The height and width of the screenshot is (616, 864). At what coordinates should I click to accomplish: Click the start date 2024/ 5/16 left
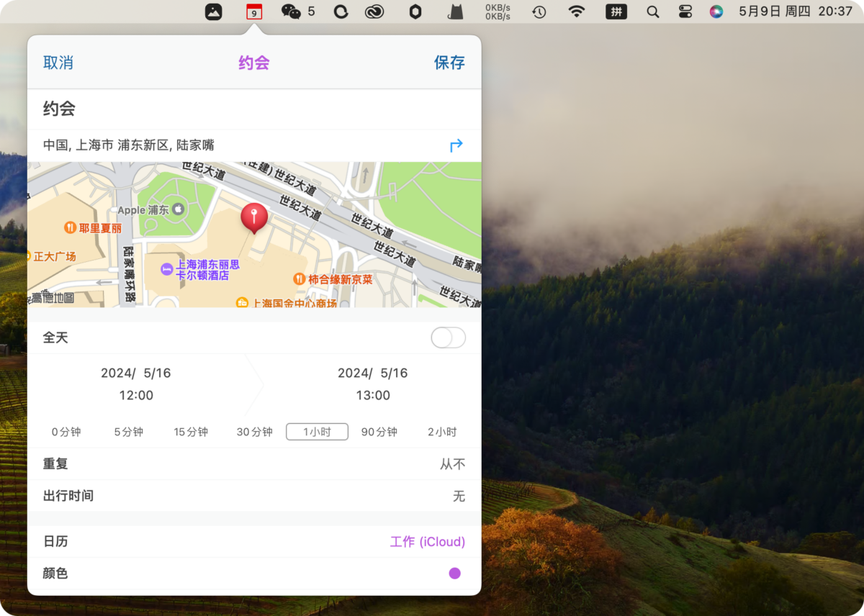[x=136, y=373]
